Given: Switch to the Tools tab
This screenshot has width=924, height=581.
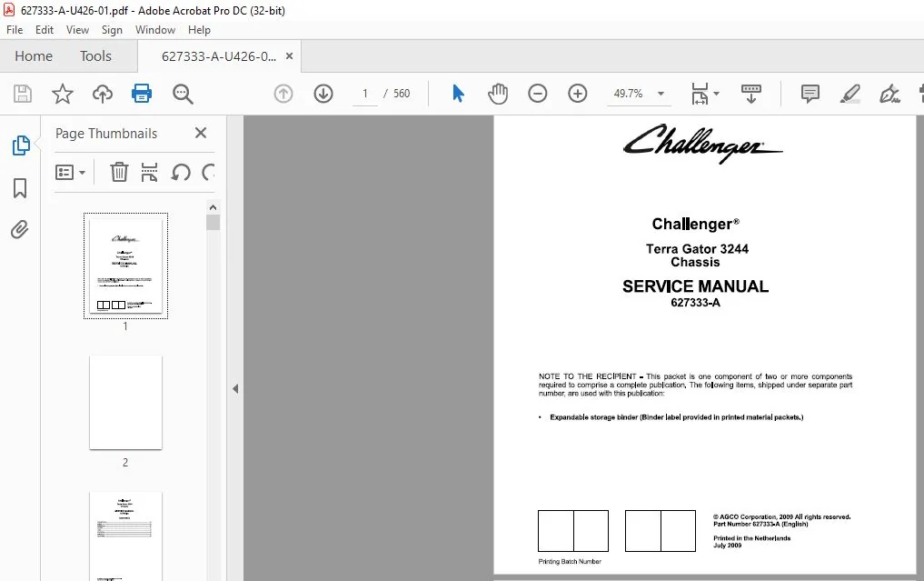Looking at the screenshot, I should click(x=95, y=56).
